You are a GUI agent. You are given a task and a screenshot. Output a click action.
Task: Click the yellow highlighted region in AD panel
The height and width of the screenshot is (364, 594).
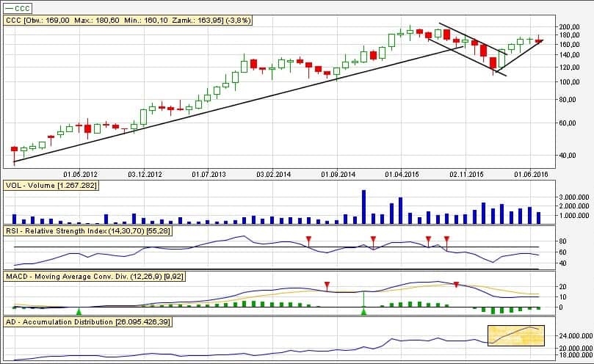[x=517, y=335]
